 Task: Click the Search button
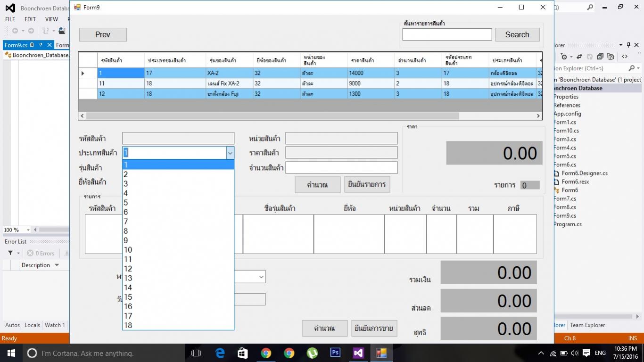point(517,34)
